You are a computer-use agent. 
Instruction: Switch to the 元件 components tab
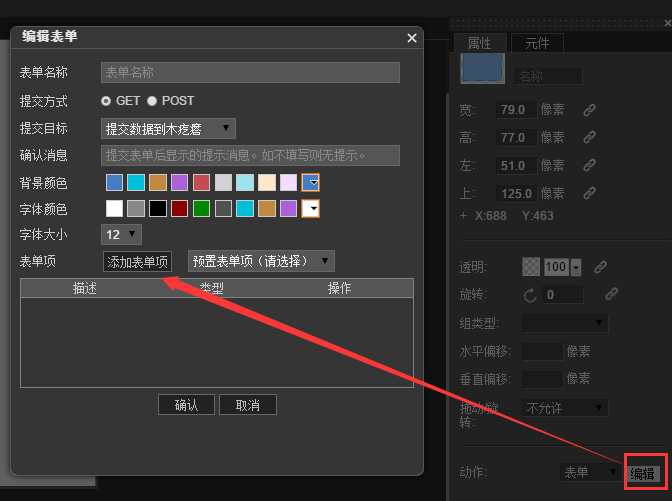pos(537,43)
